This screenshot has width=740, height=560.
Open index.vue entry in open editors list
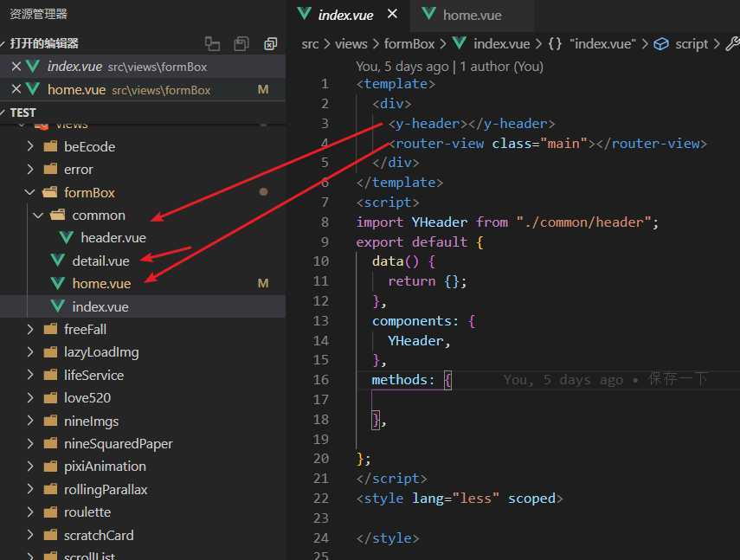(x=143, y=67)
